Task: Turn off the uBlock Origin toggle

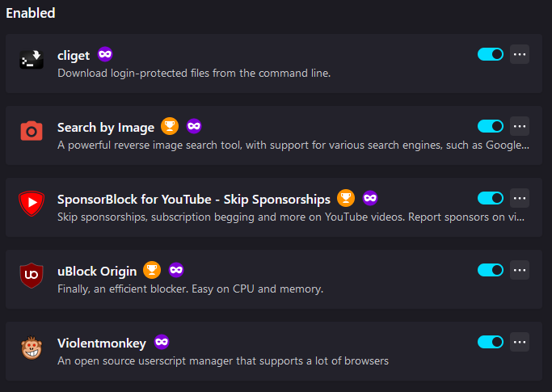Action: [x=491, y=270]
